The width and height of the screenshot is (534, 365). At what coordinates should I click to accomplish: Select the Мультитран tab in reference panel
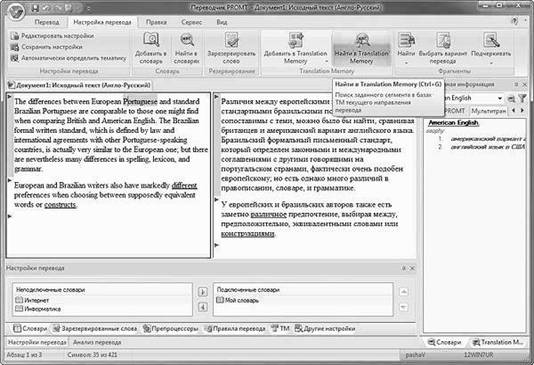[488, 111]
